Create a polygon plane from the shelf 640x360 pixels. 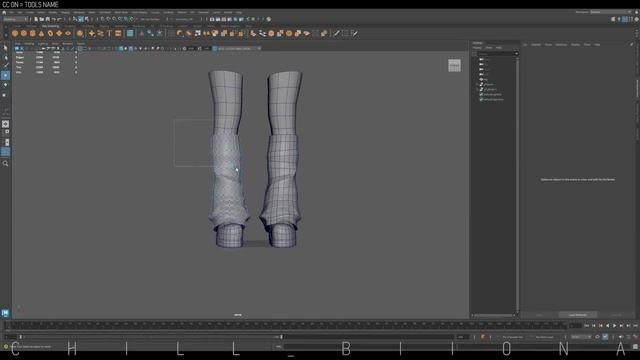[x=59, y=33]
